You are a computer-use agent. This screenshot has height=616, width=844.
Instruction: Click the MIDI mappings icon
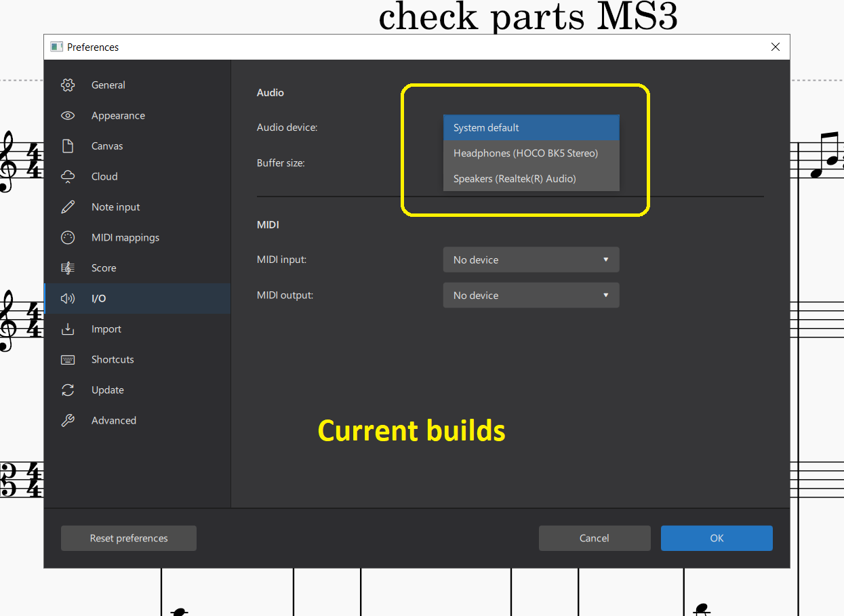[68, 237]
